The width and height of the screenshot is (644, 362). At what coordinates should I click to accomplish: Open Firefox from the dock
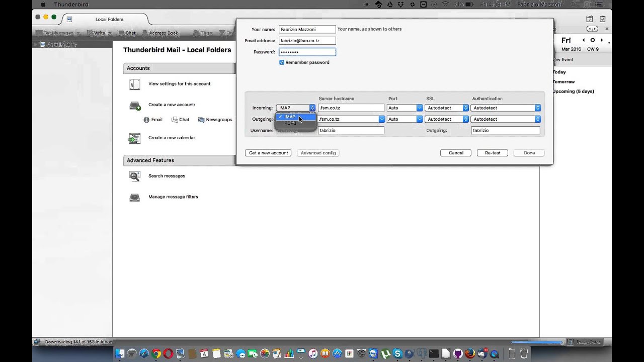pos(470,353)
